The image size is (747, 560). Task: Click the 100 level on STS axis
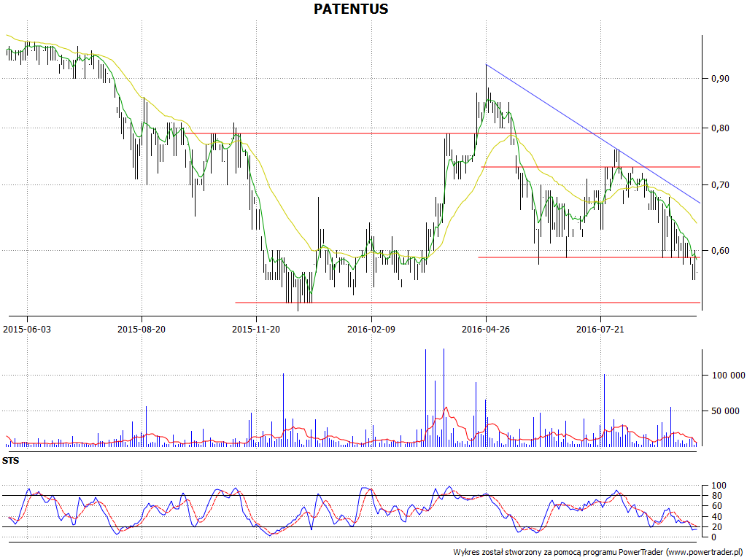click(719, 486)
